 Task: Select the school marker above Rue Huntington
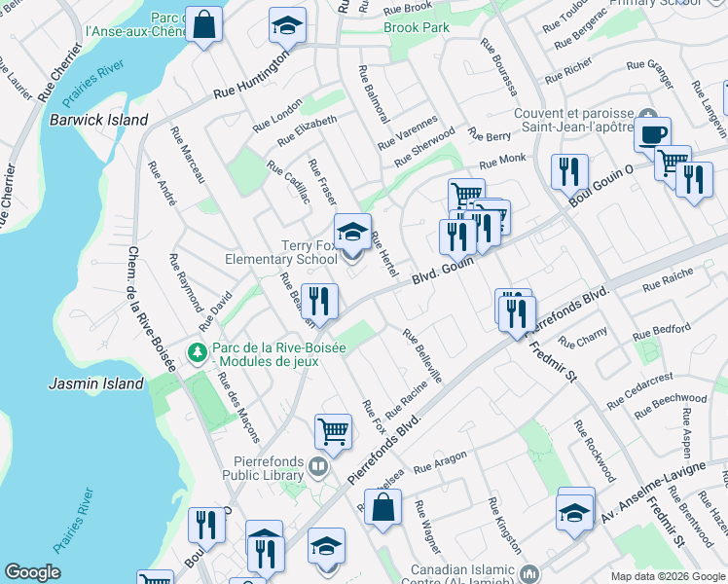(x=287, y=26)
